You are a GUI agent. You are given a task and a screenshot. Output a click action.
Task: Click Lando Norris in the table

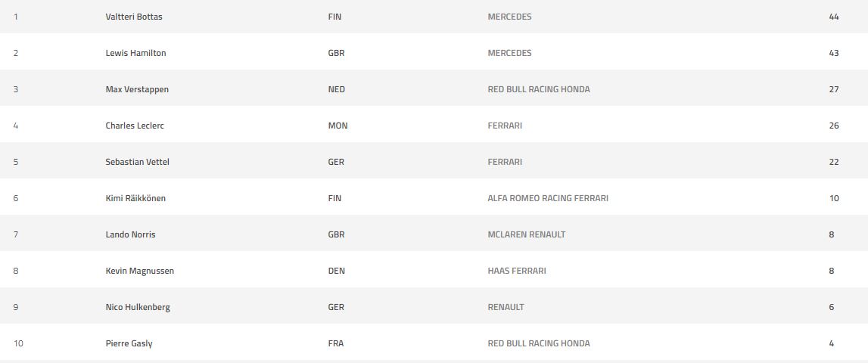point(130,234)
